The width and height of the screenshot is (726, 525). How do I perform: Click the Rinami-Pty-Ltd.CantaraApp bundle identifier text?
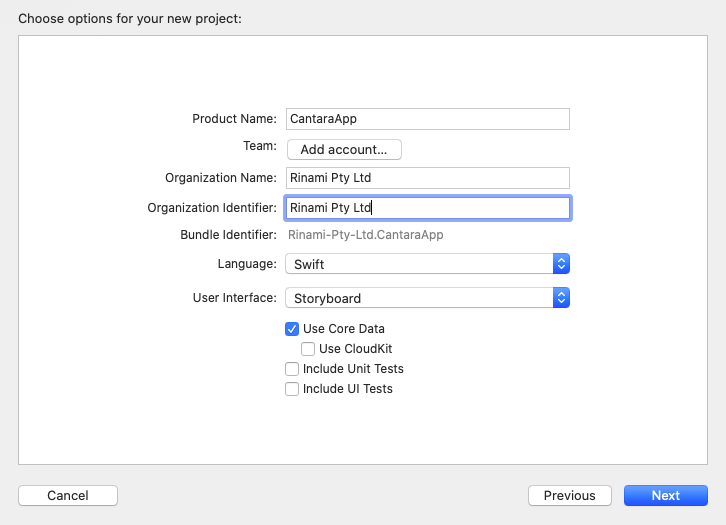(x=365, y=235)
